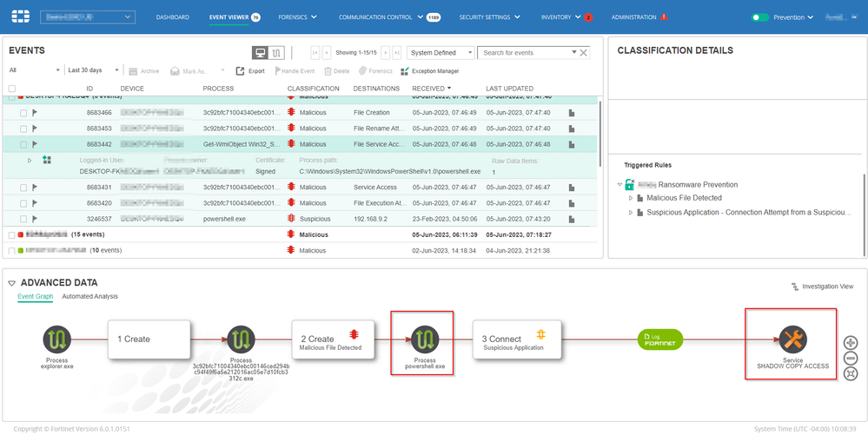Clear the event search with X icon
Image resolution: width=868 pixels, height=435 pixels.
coord(583,53)
